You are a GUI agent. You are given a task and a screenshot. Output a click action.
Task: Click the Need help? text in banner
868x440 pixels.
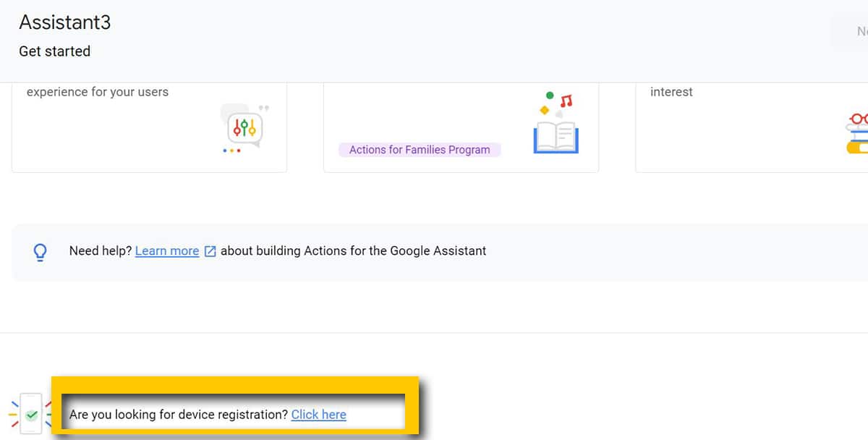[x=101, y=251]
